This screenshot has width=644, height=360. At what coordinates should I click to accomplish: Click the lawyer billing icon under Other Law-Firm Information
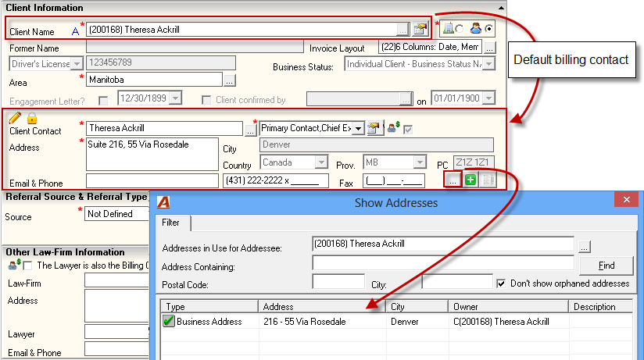click(14, 265)
